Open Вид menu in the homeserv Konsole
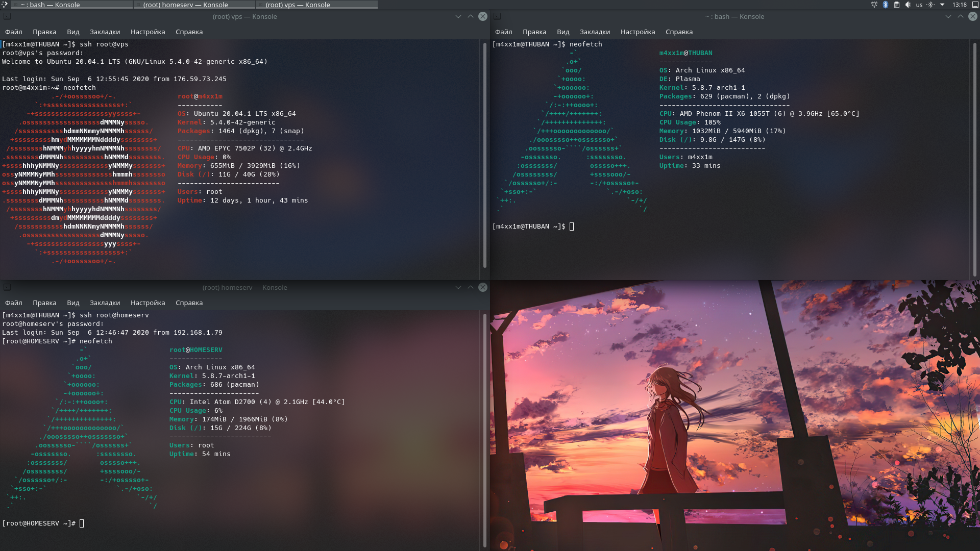980x551 pixels. pyautogui.click(x=73, y=303)
